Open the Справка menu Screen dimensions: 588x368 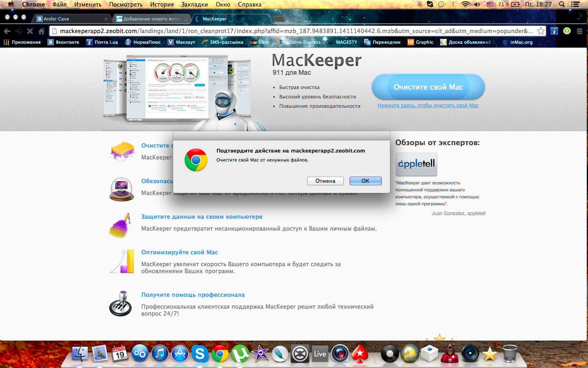click(x=249, y=4)
